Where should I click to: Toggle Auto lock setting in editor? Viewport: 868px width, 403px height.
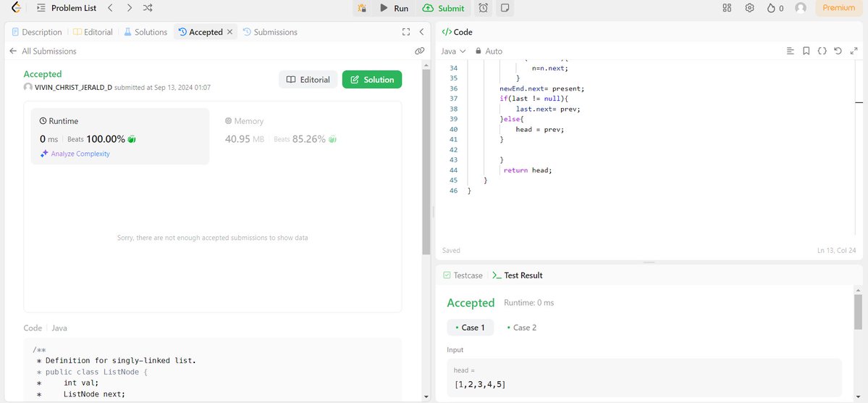(489, 51)
